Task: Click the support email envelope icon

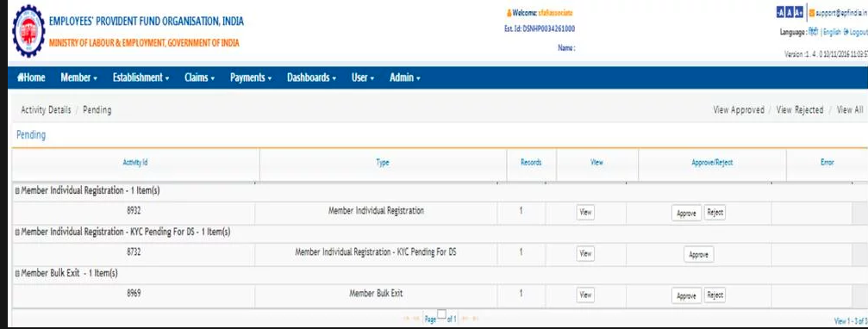Action: pos(811,12)
